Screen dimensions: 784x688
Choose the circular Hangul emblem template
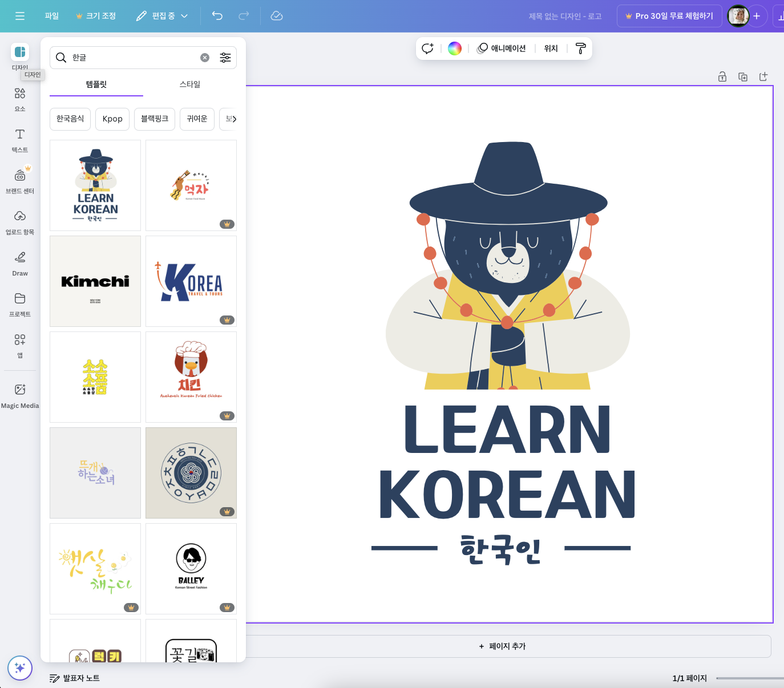pos(191,473)
